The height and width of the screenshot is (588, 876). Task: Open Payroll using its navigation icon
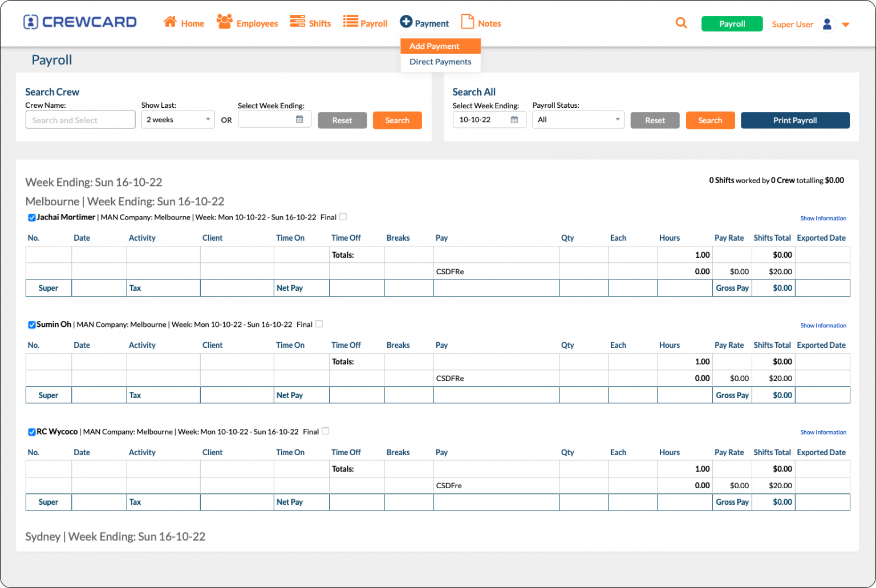tap(350, 21)
